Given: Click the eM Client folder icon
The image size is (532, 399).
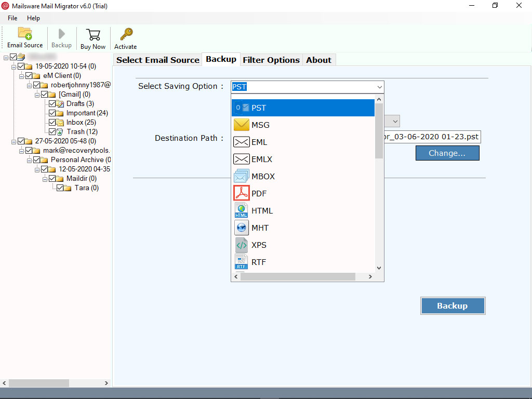Looking at the screenshot, I should pos(37,76).
